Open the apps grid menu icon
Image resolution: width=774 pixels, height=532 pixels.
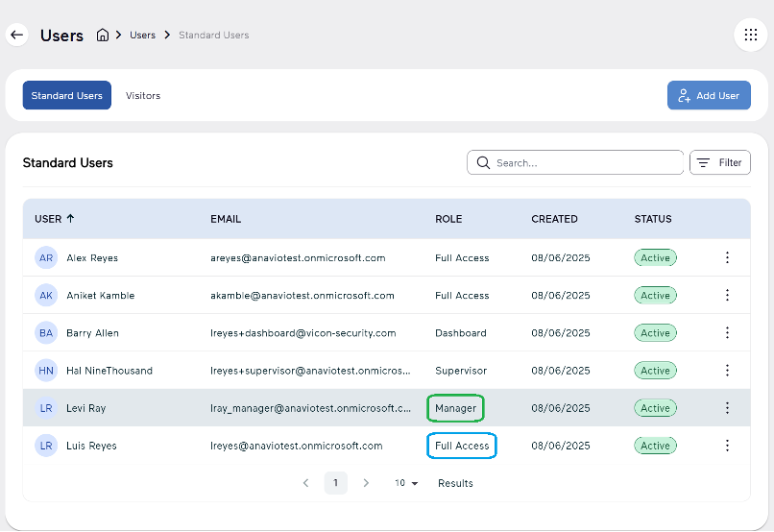click(750, 36)
